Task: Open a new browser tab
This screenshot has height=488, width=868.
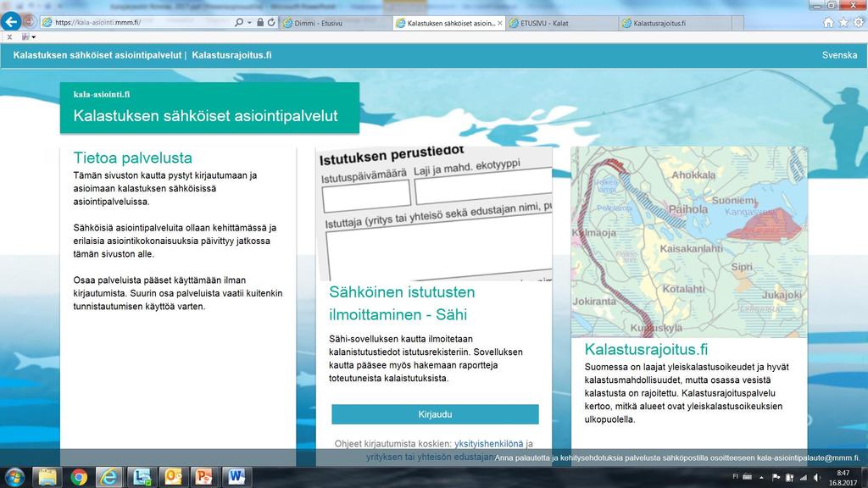Action: (x=737, y=23)
